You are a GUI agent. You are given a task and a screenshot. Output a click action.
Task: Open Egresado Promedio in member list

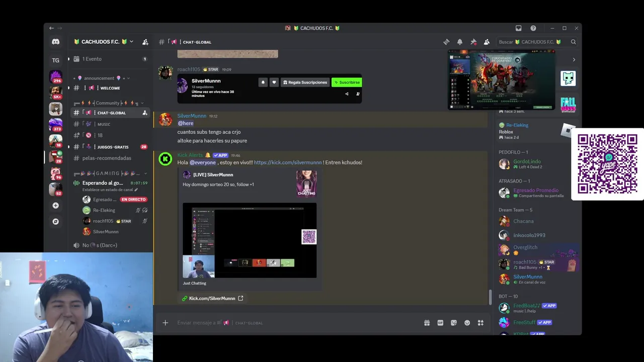click(537, 193)
